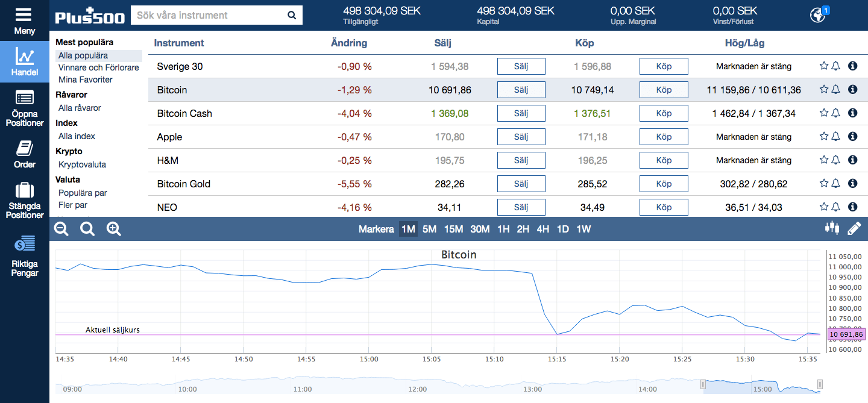View Stängda Positioner

pos(24,200)
